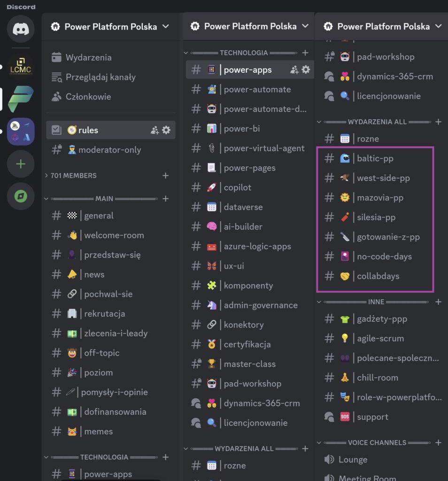Click the Lounge voice channel speaker icon
The width and height of the screenshot is (448, 481).
(x=329, y=459)
